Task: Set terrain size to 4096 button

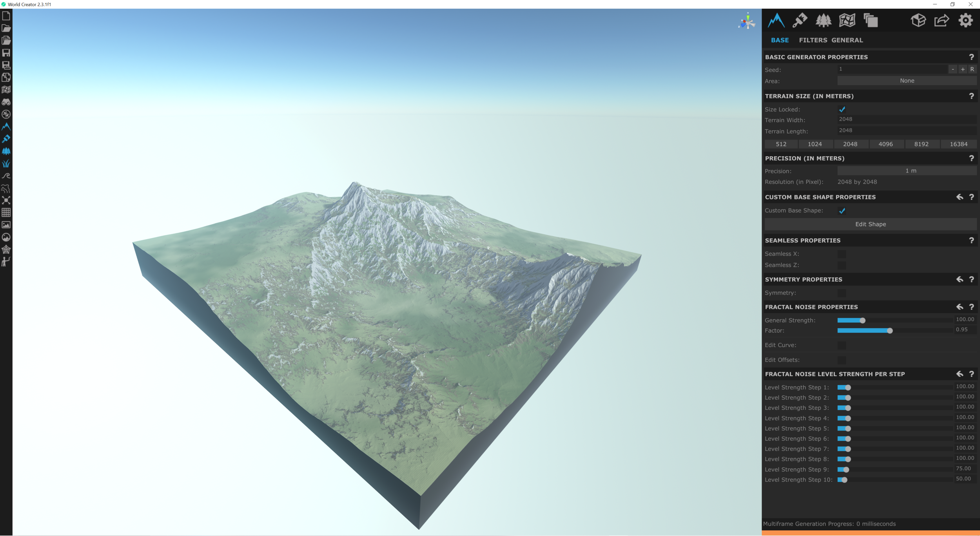Action: click(x=886, y=144)
